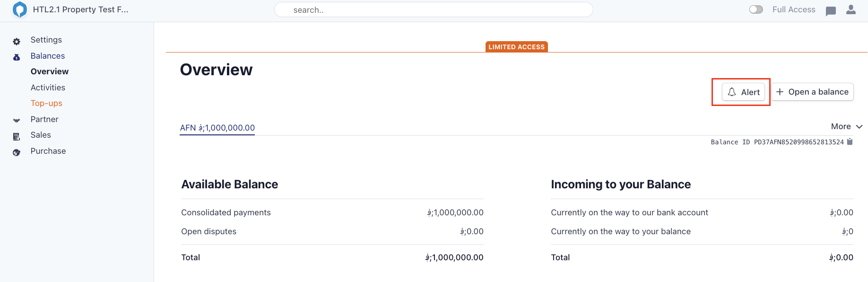Expand the More dropdown
This screenshot has width=868, height=282.
[x=846, y=126]
